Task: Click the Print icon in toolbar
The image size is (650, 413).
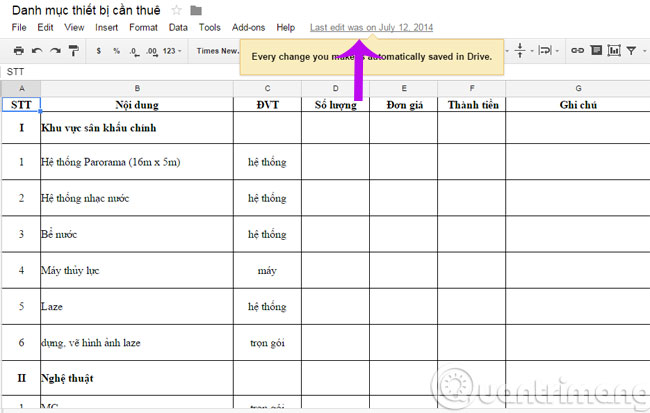Action: pyautogui.click(x=19, y=51)
